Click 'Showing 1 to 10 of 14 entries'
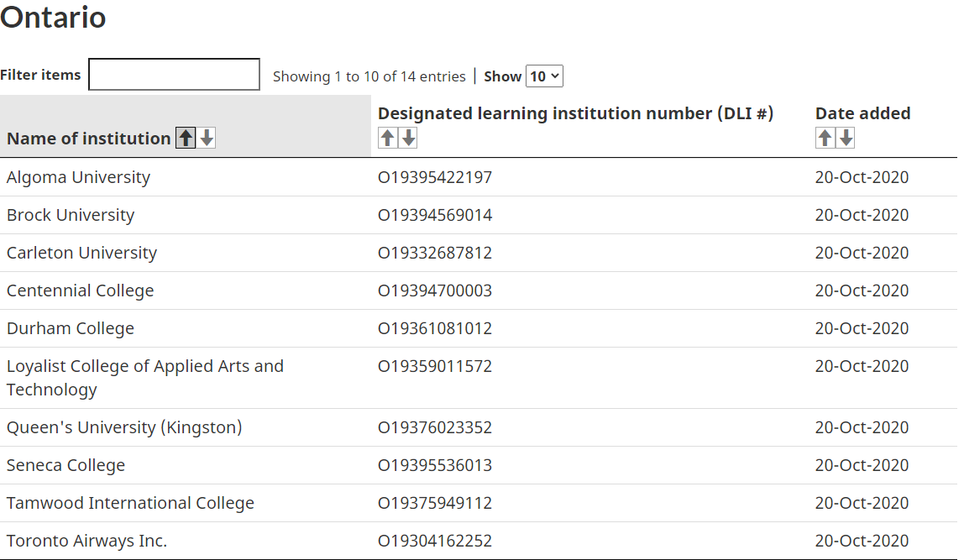The width and height of the screenshot is (964, 560). coord(369,76)
